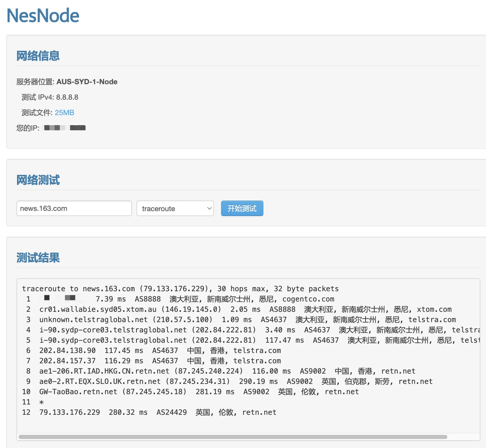Click hop 6 address 202.84.138.90

click(x=68, y=350)
